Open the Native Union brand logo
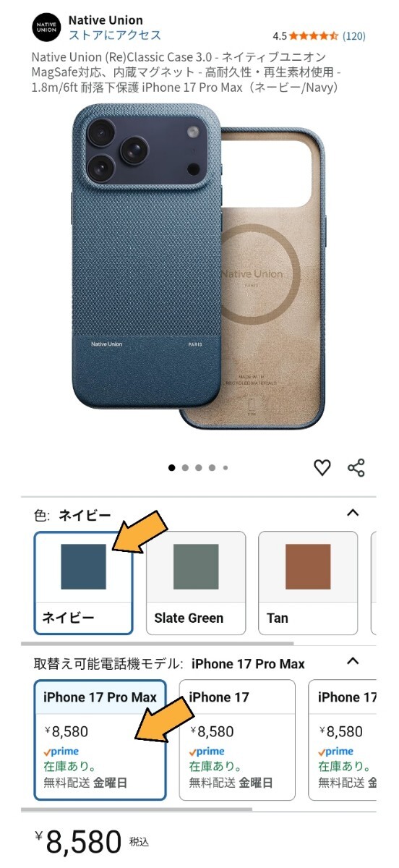This screenshot has width=399, height=868. [x=47, y=28]
